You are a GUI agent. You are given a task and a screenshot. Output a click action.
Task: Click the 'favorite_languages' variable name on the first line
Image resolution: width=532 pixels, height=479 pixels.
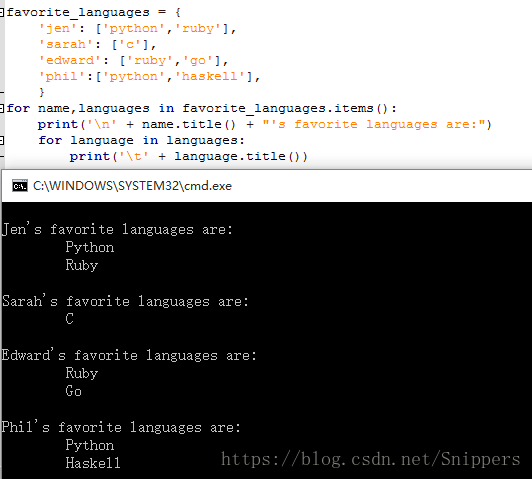pos(78,13)
